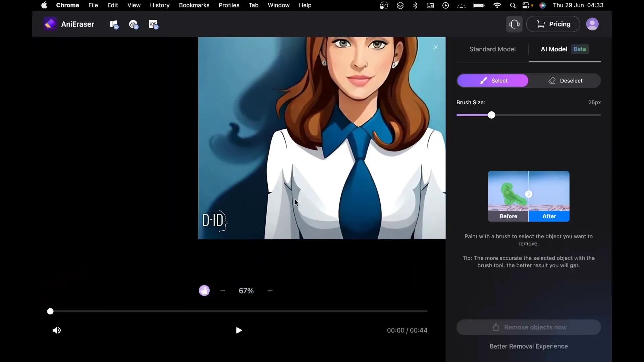Image resolution: width=644 pixels, height=362 pixels.
Task: Close the video preview with the X
Action: [x=435, y=47]
